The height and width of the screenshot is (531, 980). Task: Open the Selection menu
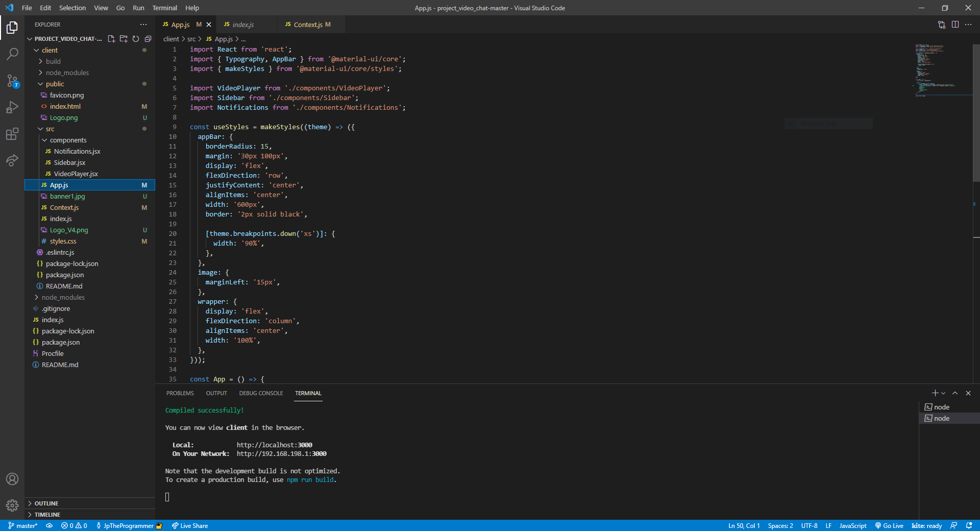tap(72, 8)
